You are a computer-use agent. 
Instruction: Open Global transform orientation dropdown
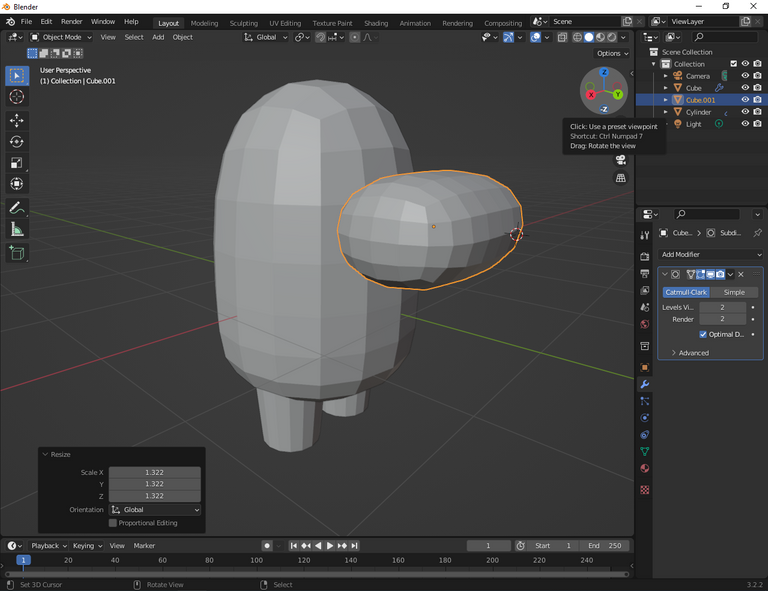(266, 37)
